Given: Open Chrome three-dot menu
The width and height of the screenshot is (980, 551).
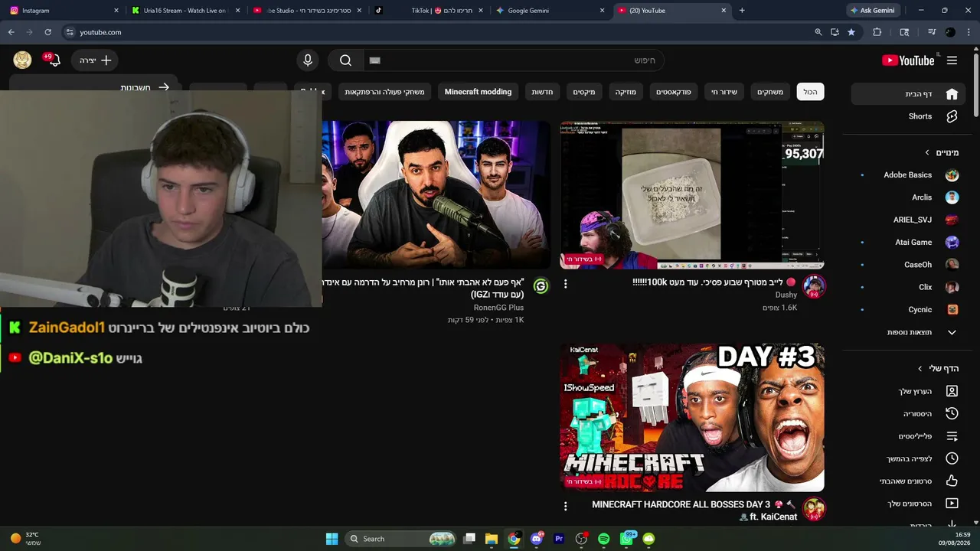Looking at the screenshot, I should click(969, 32).
